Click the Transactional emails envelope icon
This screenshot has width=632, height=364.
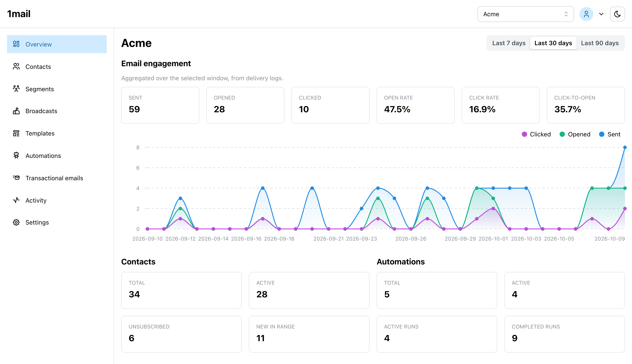point(16,178)
